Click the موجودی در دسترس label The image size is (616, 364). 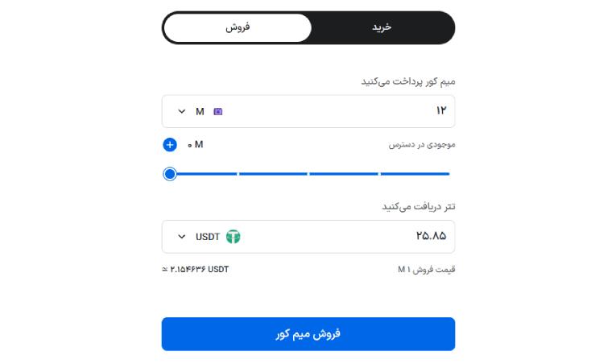coord(422,145)
